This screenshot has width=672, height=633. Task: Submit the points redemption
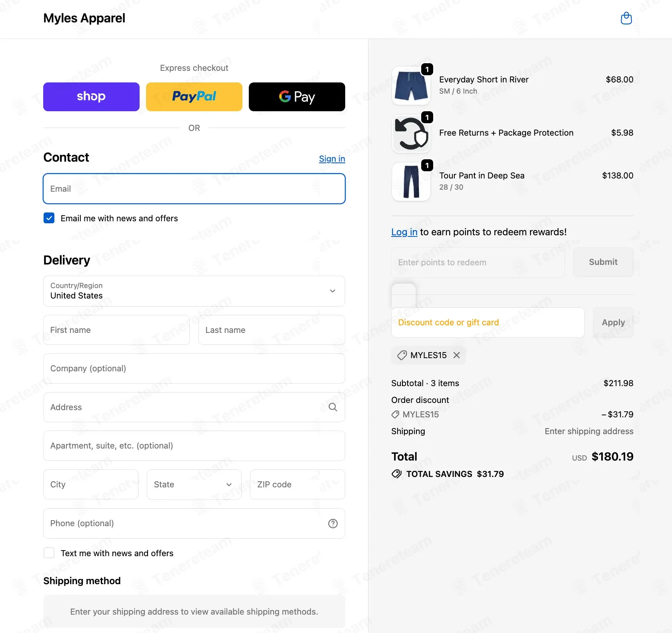[603, 262]
